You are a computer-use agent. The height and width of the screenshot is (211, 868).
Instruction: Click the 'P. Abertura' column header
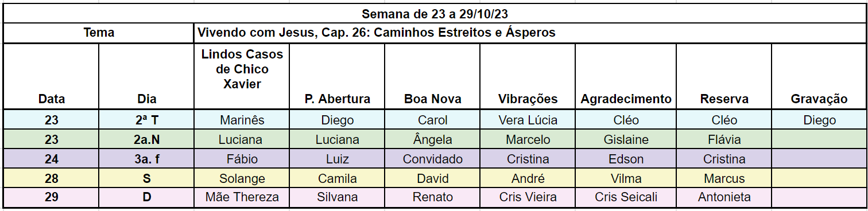click(x=337, y=76)
